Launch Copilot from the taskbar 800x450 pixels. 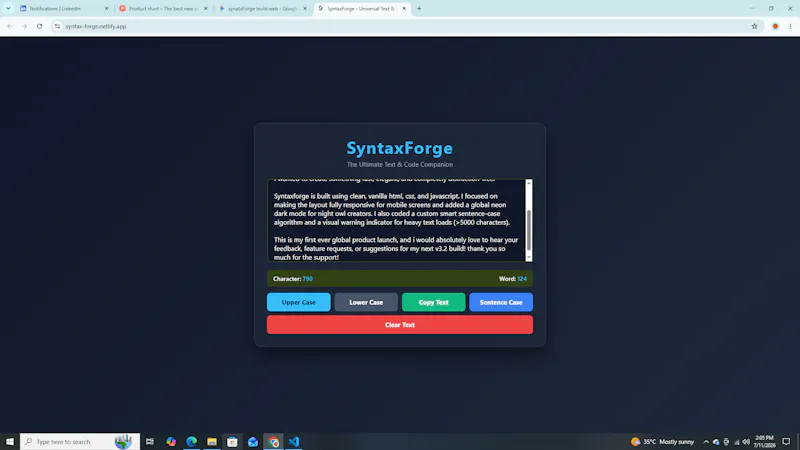[x=171, y=441]
